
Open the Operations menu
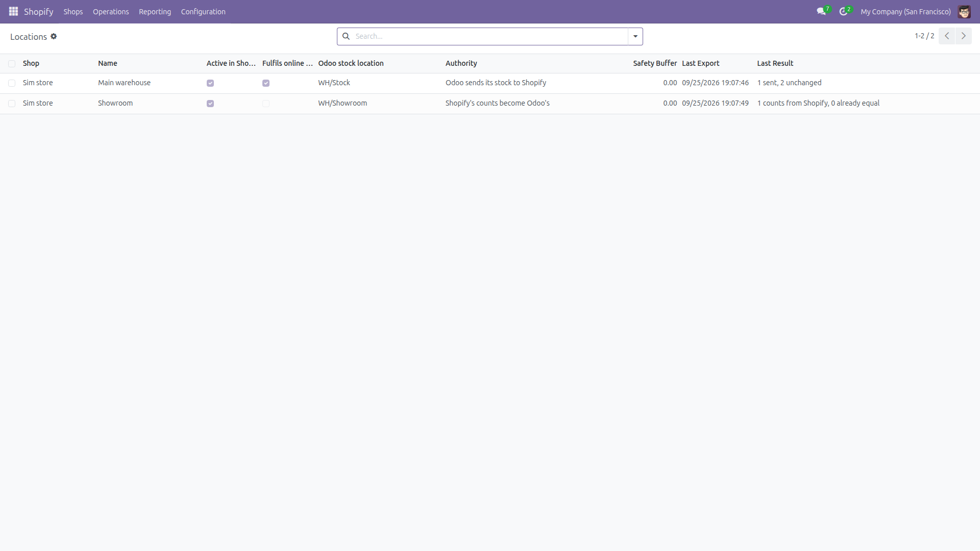(111, 12)
